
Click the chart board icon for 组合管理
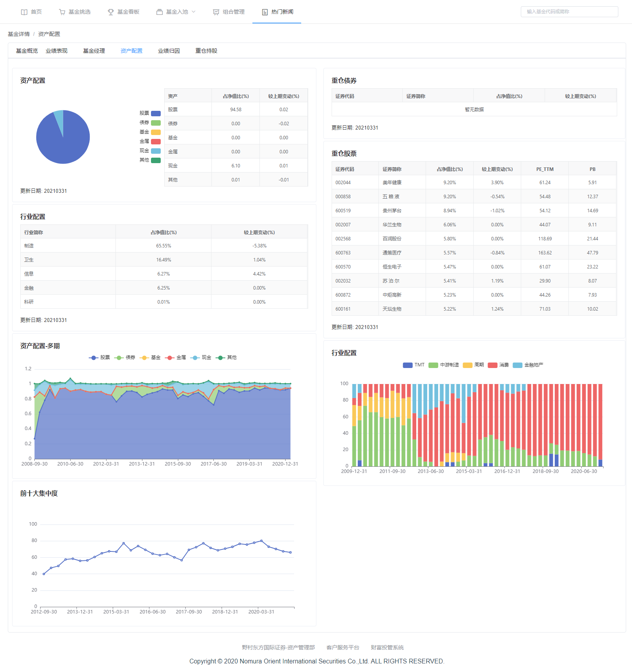tap(216, 12)
